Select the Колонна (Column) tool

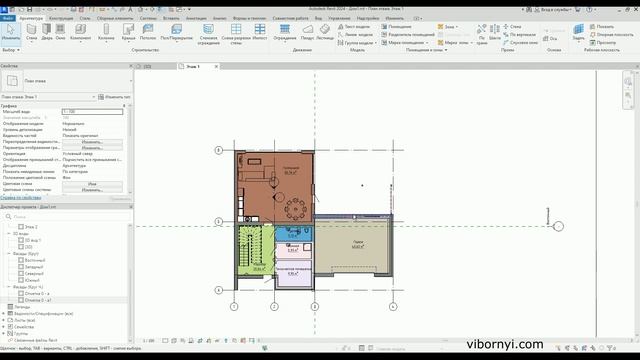tap(106, 32)
